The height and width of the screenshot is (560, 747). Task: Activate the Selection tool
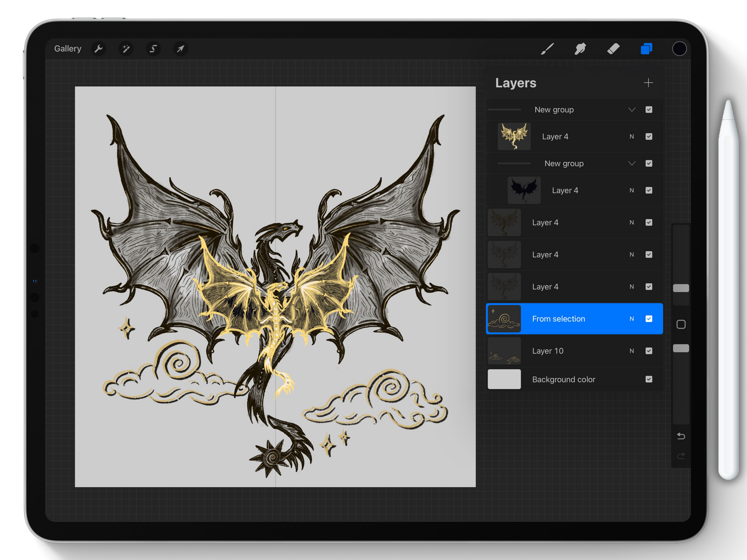153,49
